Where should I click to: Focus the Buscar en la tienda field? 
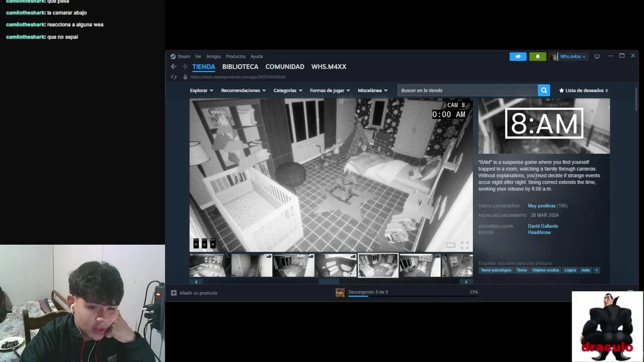467,90
